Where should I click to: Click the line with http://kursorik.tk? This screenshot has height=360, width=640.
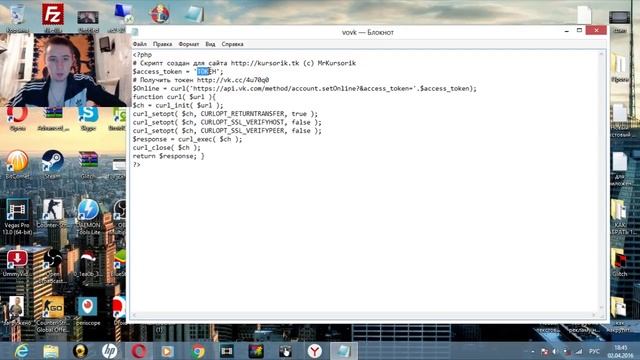point(244,63)
